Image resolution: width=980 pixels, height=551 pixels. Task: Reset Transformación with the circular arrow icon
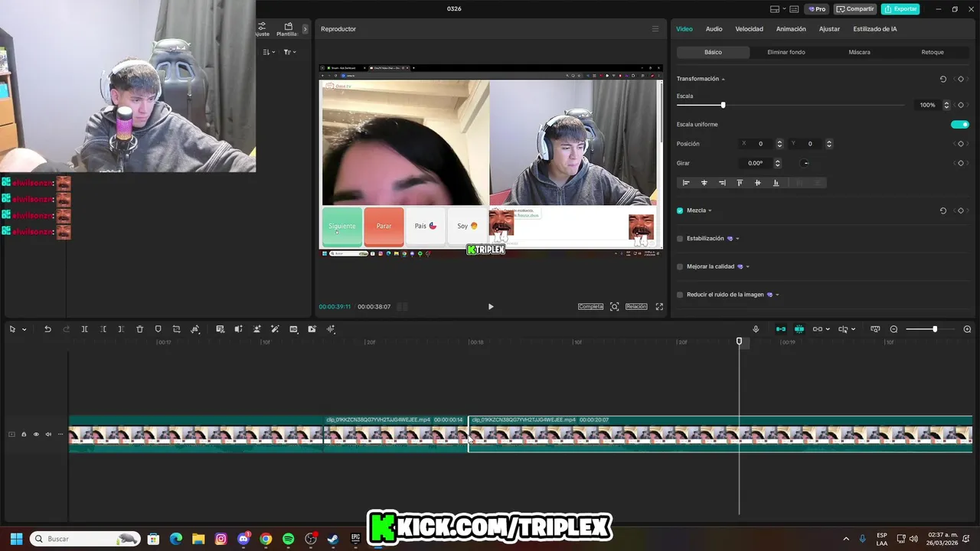click(x=943, y=79)
